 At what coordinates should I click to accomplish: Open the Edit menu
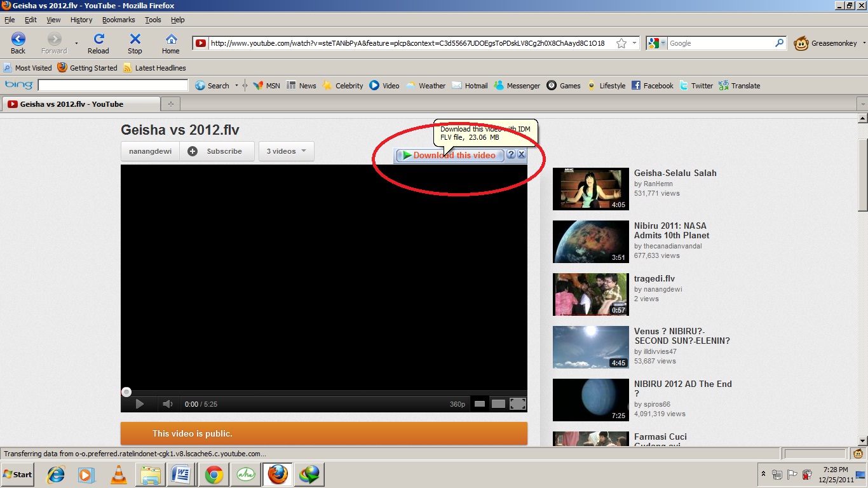[31, 20]
